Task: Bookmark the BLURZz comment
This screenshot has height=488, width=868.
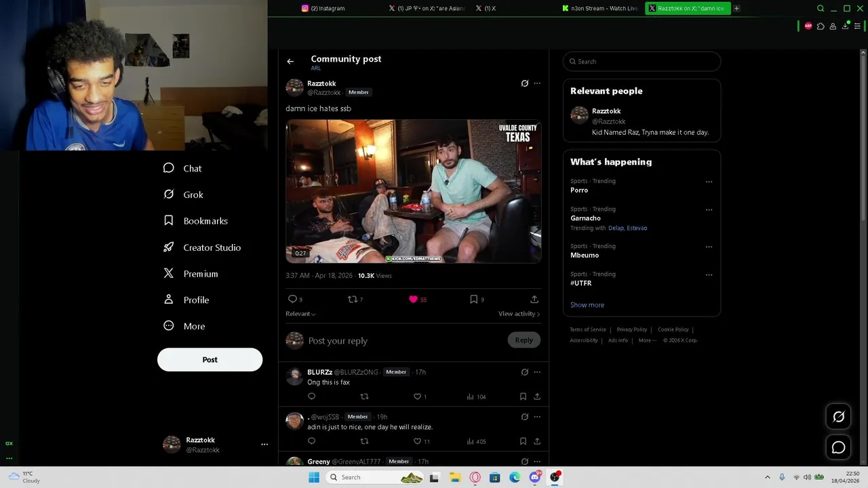Action: [x=523, y=396]
